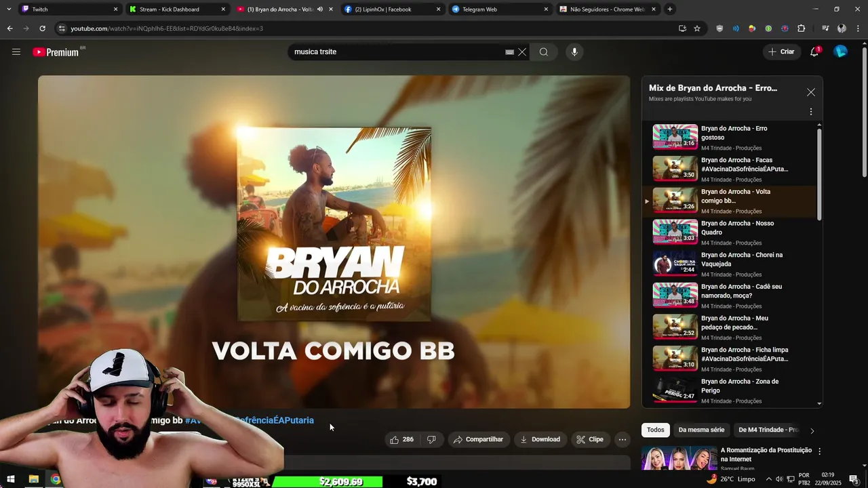Open Mix playlist three-dot options menu

pos(811,112)
